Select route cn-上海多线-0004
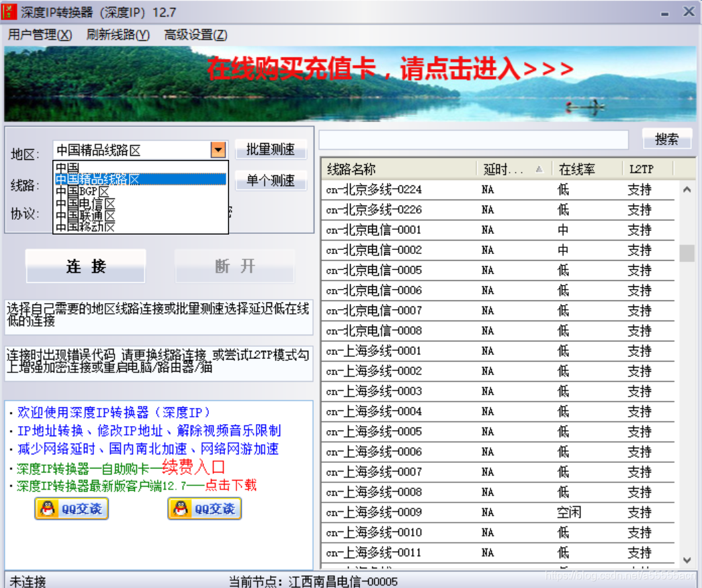This screenshot has width=702, height=588. click(x=498, y=411)
